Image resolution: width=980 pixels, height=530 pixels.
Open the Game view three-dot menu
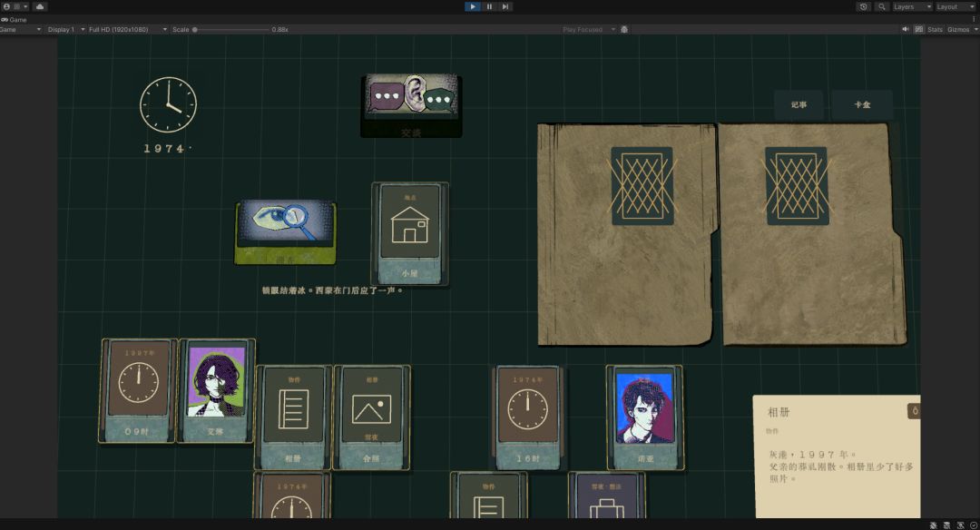[x=974, y=19]
